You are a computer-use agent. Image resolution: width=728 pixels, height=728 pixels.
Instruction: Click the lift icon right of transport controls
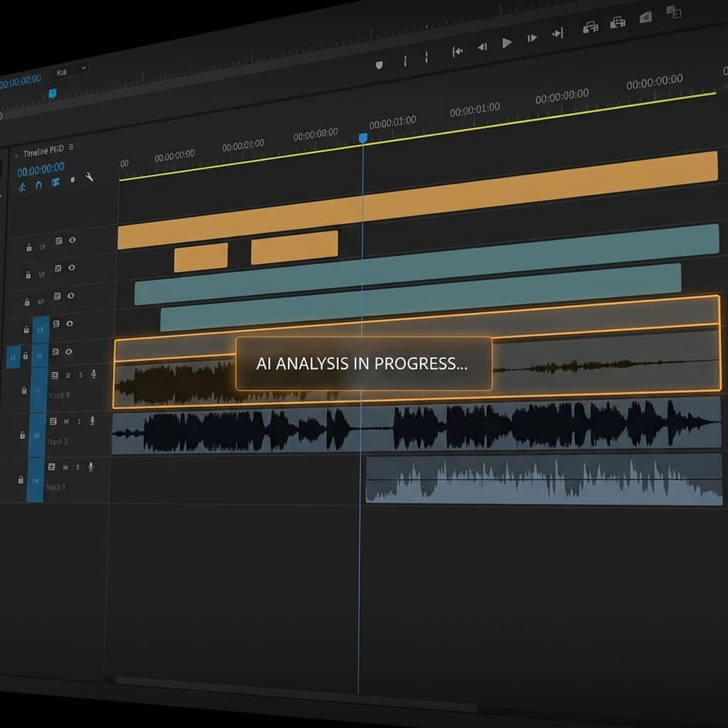(590, 28)
